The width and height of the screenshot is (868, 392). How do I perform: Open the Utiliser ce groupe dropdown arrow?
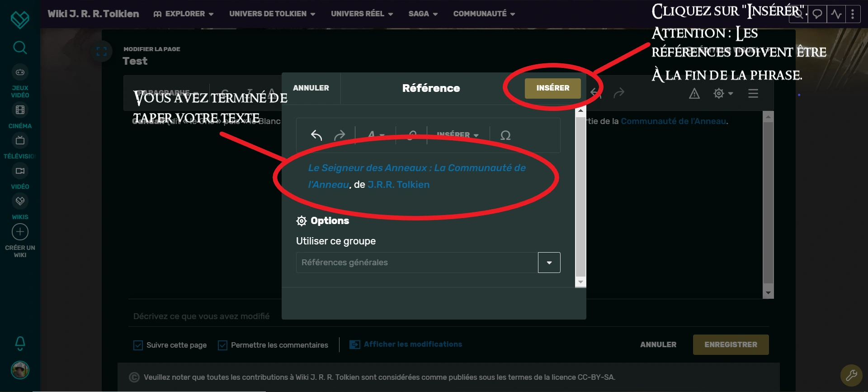click(x=549, y=263)
